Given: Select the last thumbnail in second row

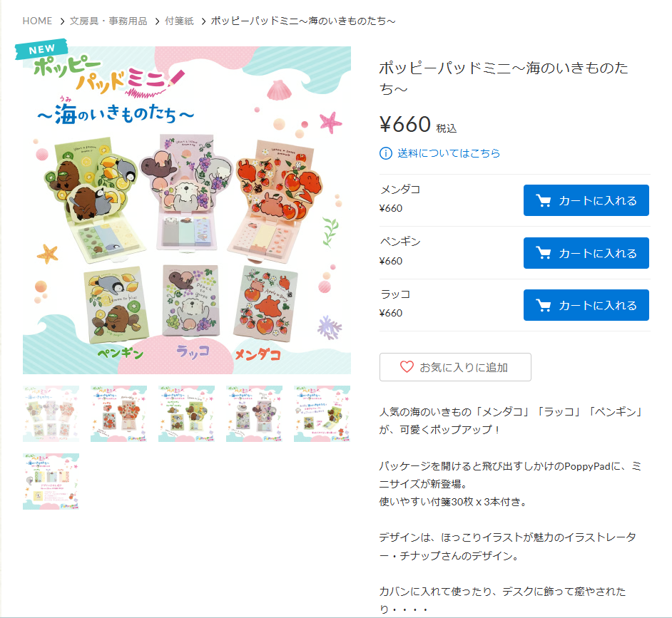Looking at the screenshot, I should 51,481.
